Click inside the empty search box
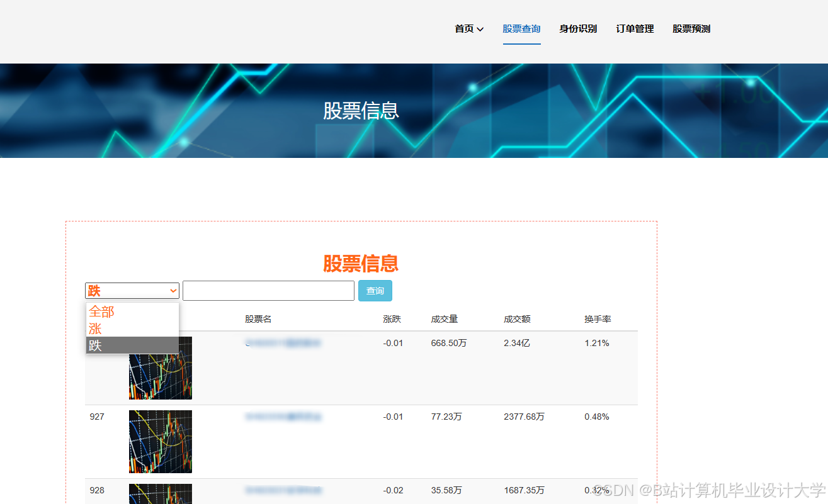The image size is (828, 504). coord(268,290)
